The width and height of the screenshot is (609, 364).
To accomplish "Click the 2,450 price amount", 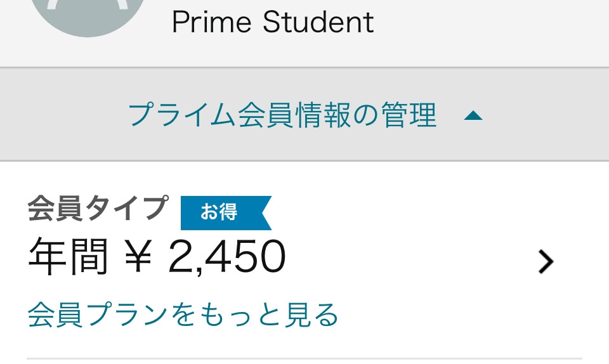I will (227, 257).
